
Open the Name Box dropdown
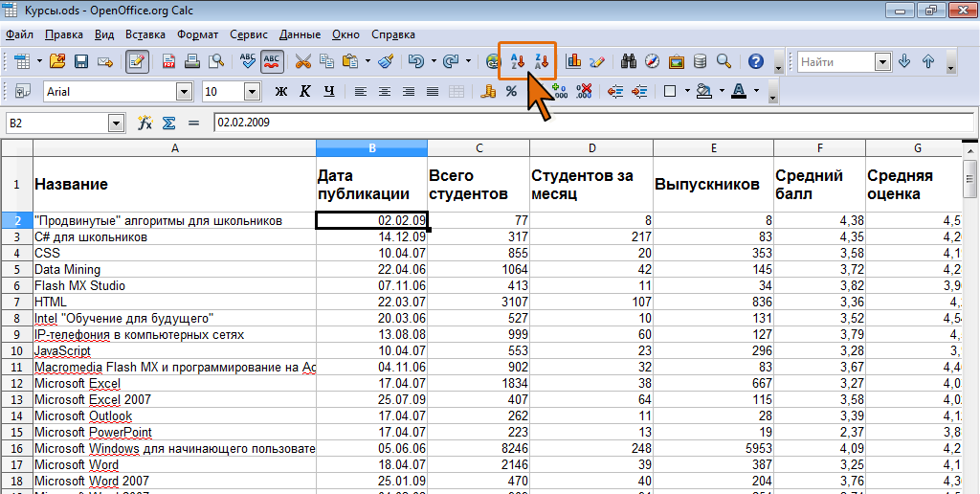tap(116, 123)
